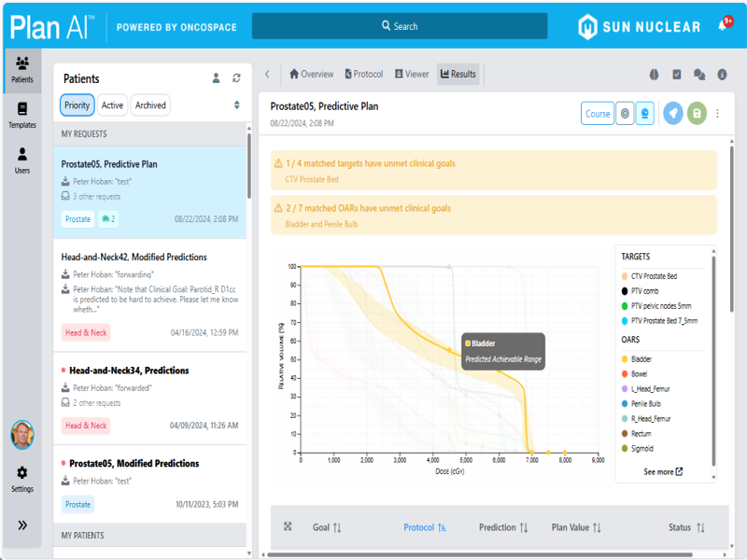
Task: Toggle CTV Prostate Bed legend swatch
Action: click(625, 276)
